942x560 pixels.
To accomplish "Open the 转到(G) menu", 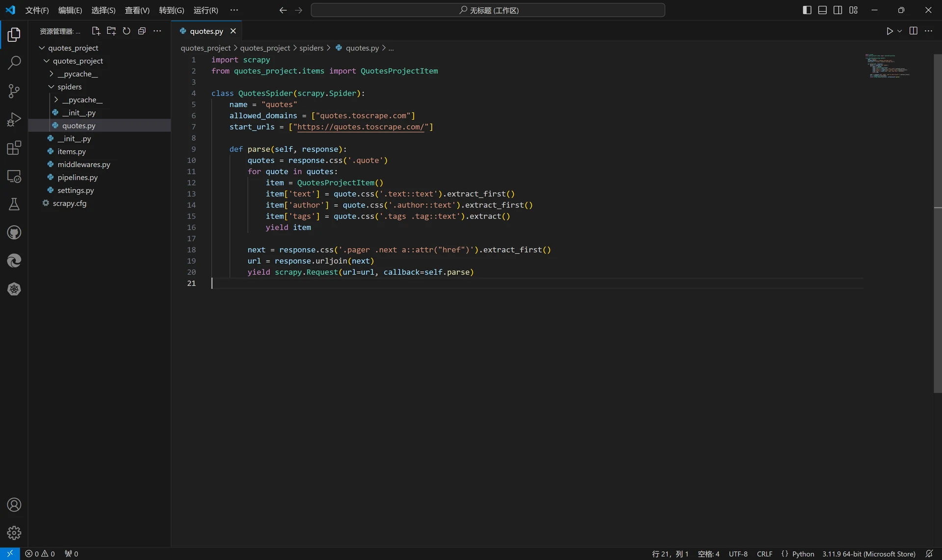I will 171,10.
